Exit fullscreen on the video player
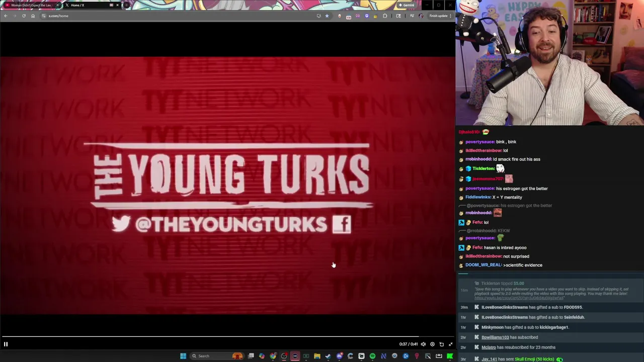The image size is (644, 362). pos(450,344)
